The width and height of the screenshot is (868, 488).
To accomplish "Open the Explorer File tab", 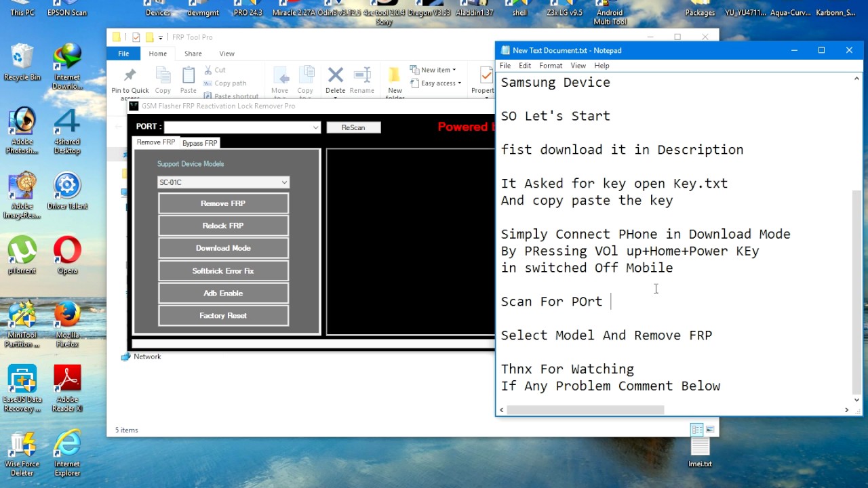I will pyautogui.click(x=123, y=54).
